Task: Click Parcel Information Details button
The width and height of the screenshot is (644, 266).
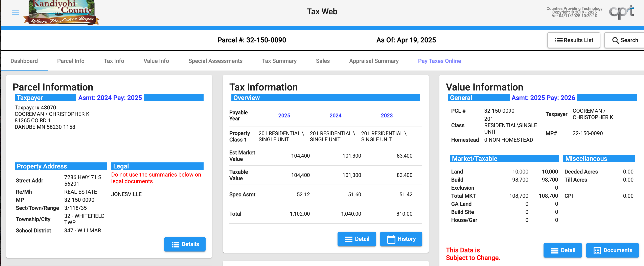Action: (x=185, y=244)
